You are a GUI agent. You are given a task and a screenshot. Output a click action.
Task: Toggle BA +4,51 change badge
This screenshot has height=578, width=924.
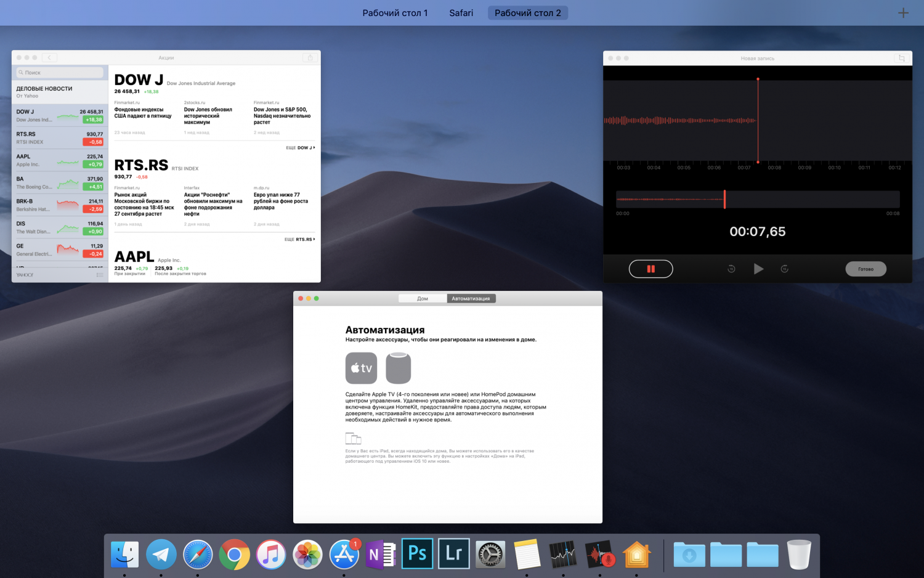94,187
